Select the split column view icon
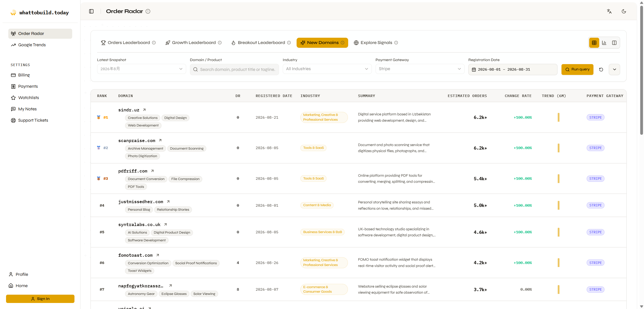Viewport: 644px width, 309px height. 614,43
